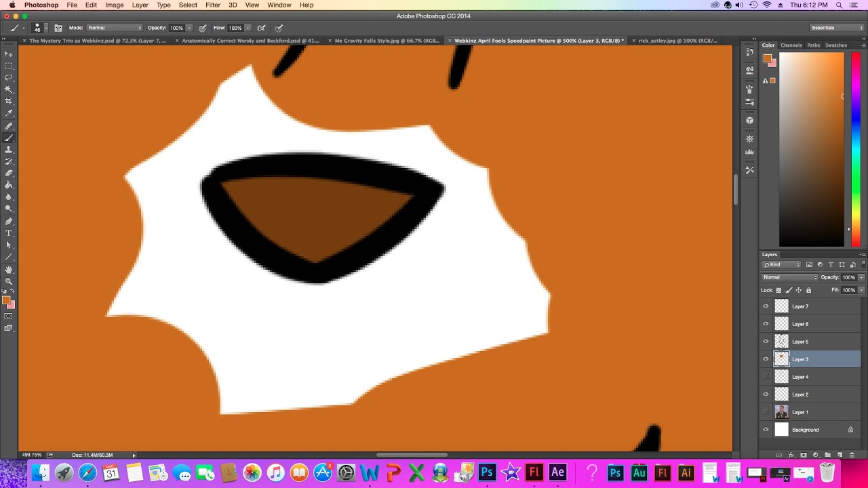
Task: Open the Flow slider arrow
Action: 248,28
